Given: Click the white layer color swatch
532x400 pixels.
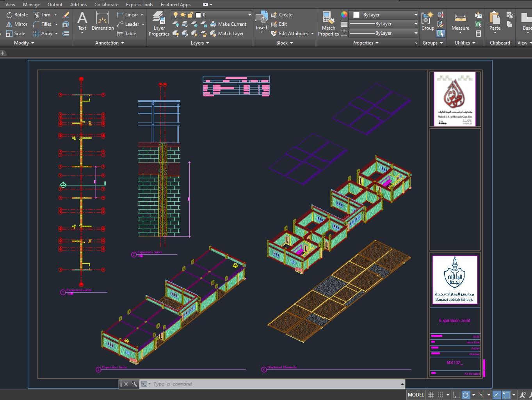Looking at the screenshot, I should (x=198, y=15).
